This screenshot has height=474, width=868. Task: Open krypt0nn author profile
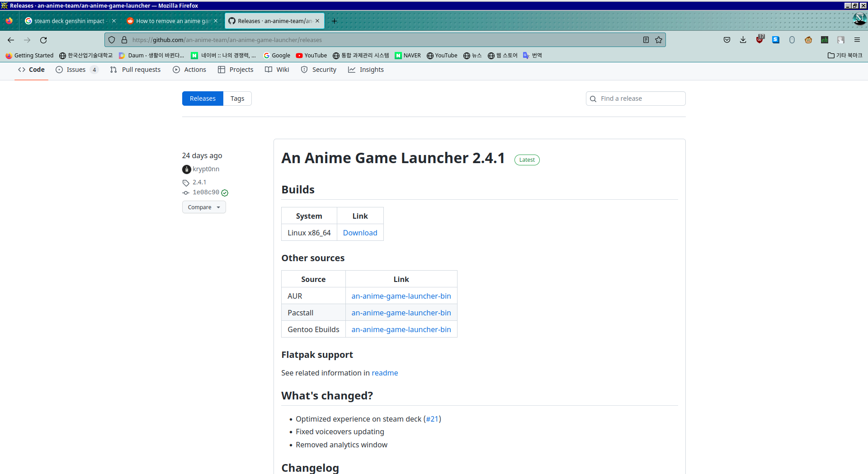coord(206,169)
